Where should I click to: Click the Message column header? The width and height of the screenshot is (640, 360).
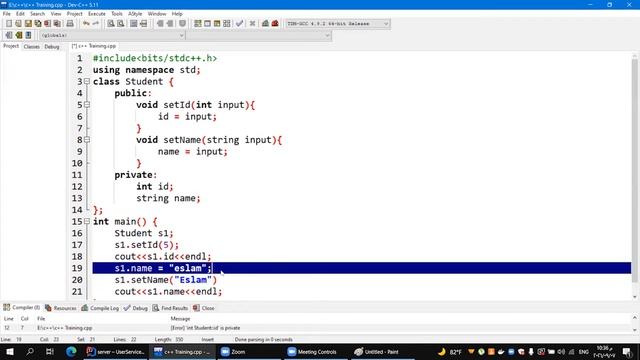(x=180, y=318)
